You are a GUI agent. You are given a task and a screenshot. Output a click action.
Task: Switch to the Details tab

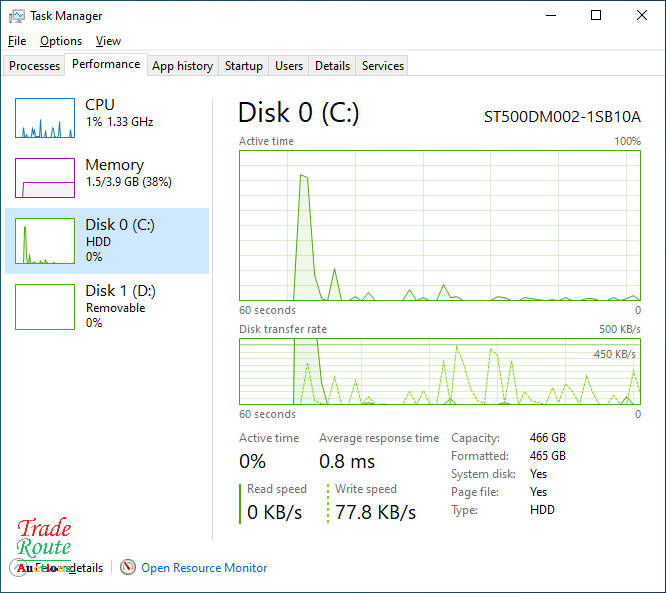point(332,66)
